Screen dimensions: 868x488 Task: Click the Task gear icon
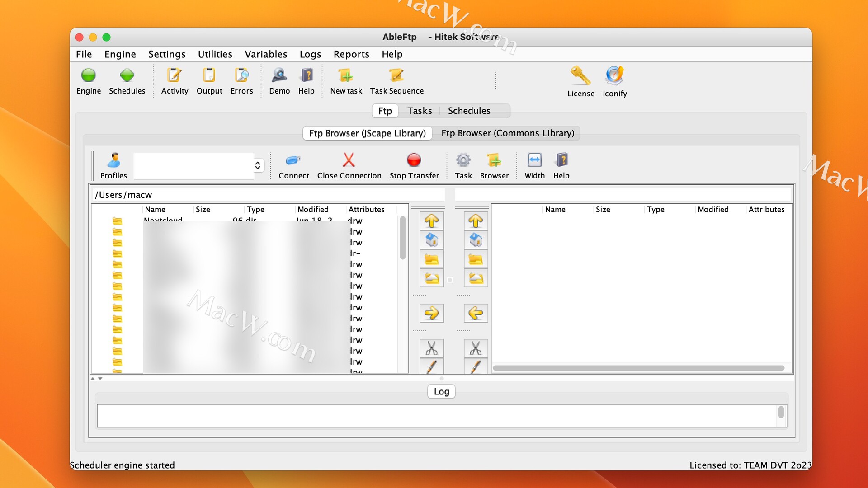pos(463,160)
